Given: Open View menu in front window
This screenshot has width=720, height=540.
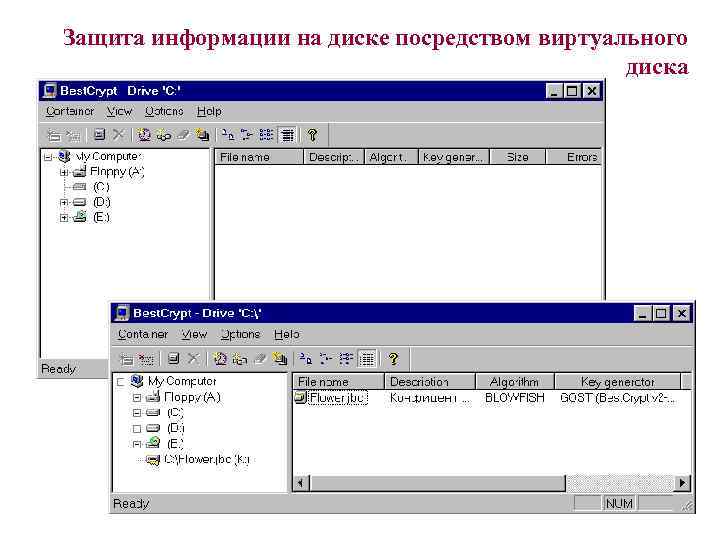Looking at the screenshot, I should coord(194,334).
